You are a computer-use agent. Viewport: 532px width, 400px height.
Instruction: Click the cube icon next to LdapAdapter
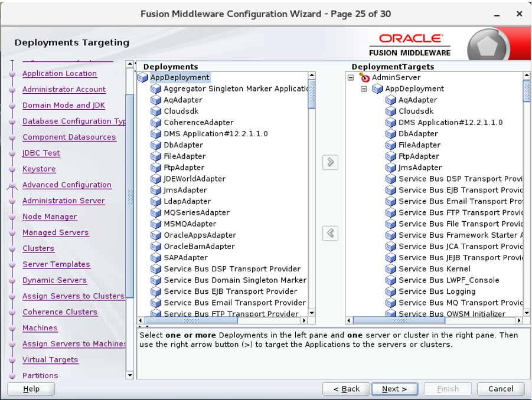pyautogui.click(x=156, y=201)
